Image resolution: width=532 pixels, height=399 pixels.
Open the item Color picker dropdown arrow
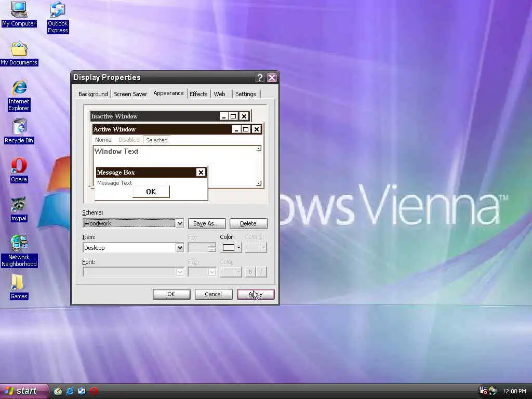238,248
